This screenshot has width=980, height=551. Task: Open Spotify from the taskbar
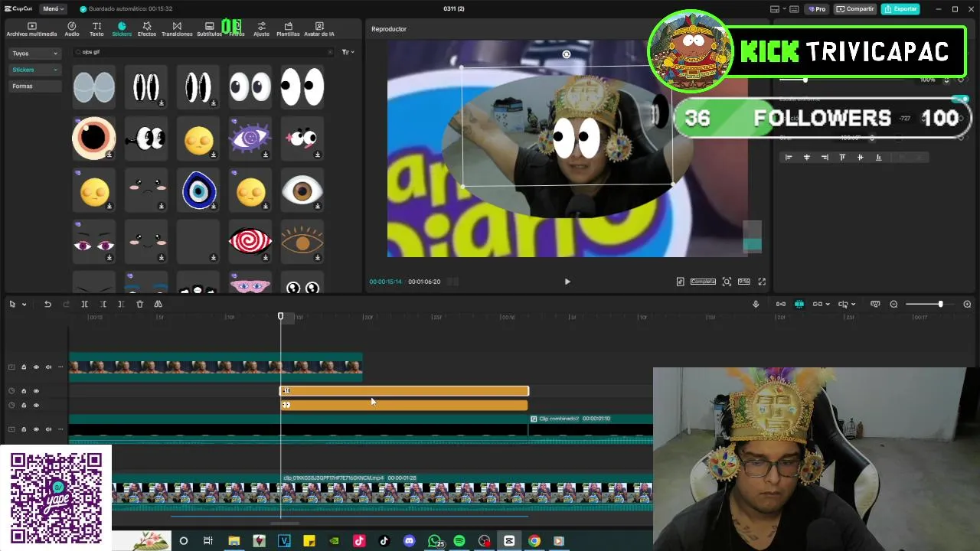[459, 541]
